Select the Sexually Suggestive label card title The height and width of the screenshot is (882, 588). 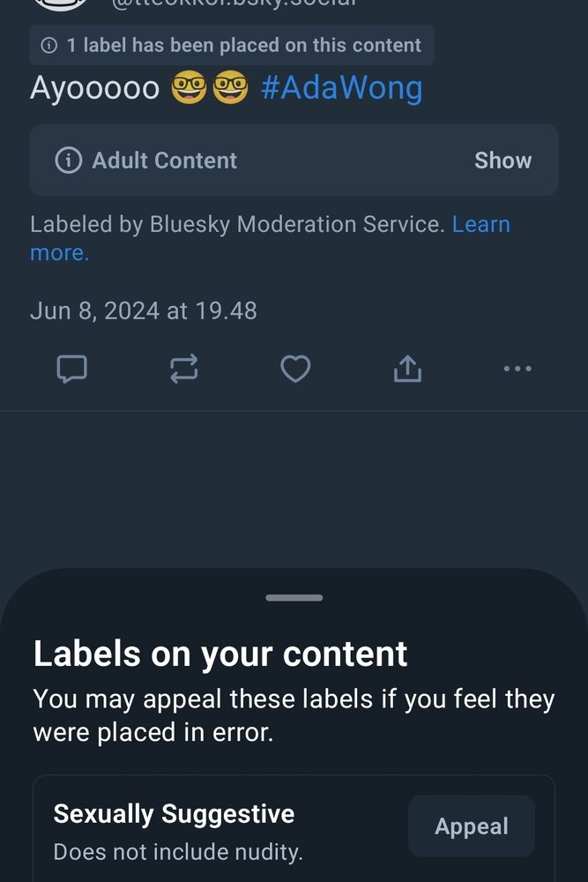174,813
